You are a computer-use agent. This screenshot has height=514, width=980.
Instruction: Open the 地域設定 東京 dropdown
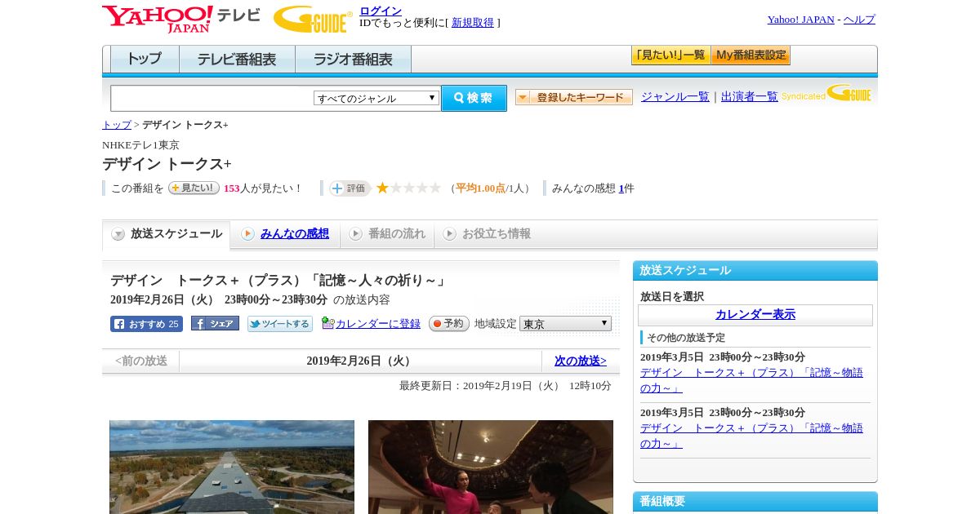click(565, 324)
